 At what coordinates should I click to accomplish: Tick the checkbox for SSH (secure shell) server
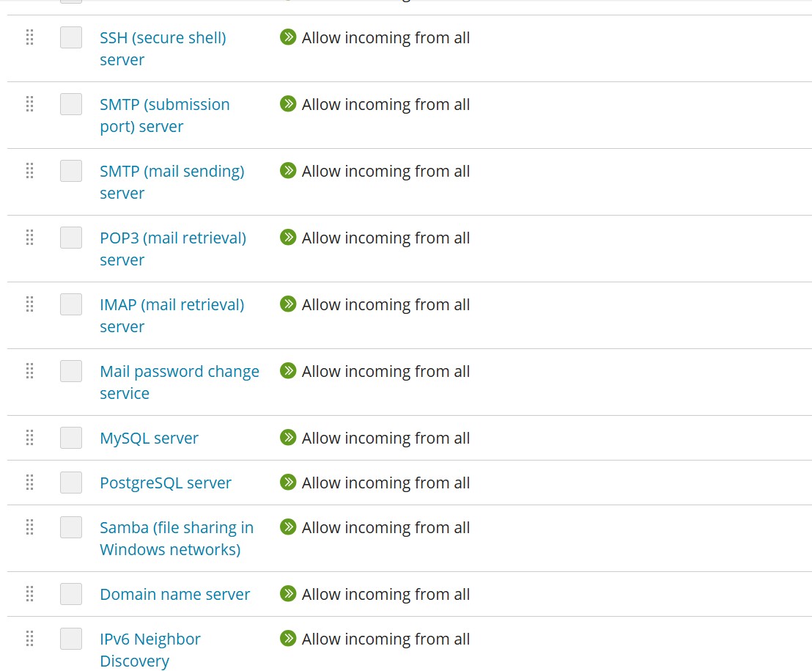pyautogui.click(x=71, y=37)
